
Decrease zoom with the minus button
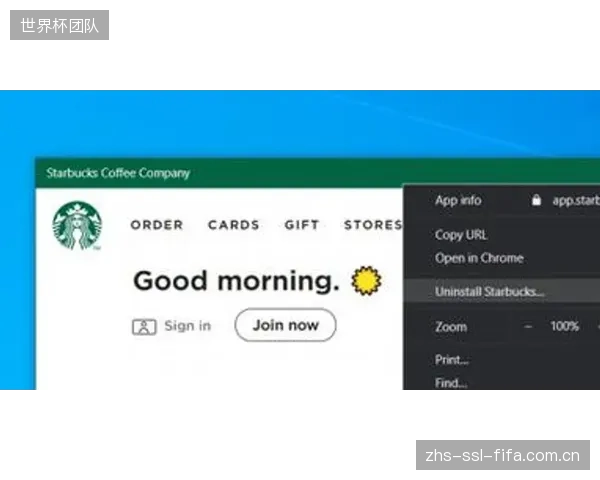[x=528, y=327]
